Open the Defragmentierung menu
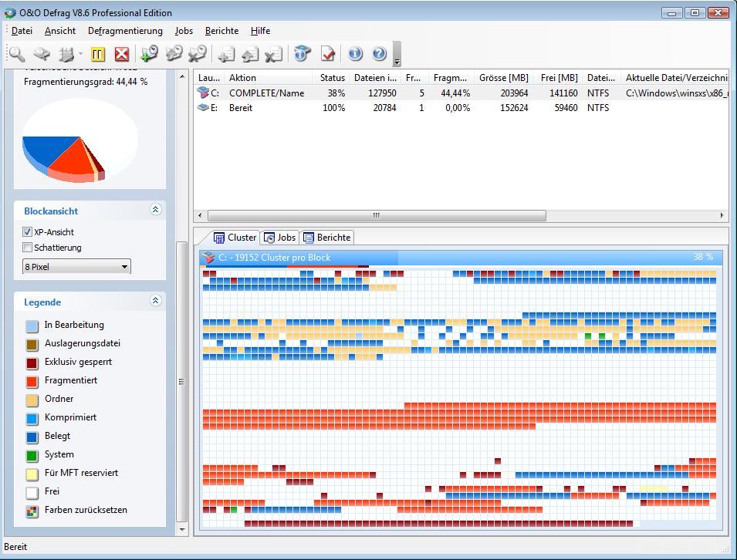 125,31
